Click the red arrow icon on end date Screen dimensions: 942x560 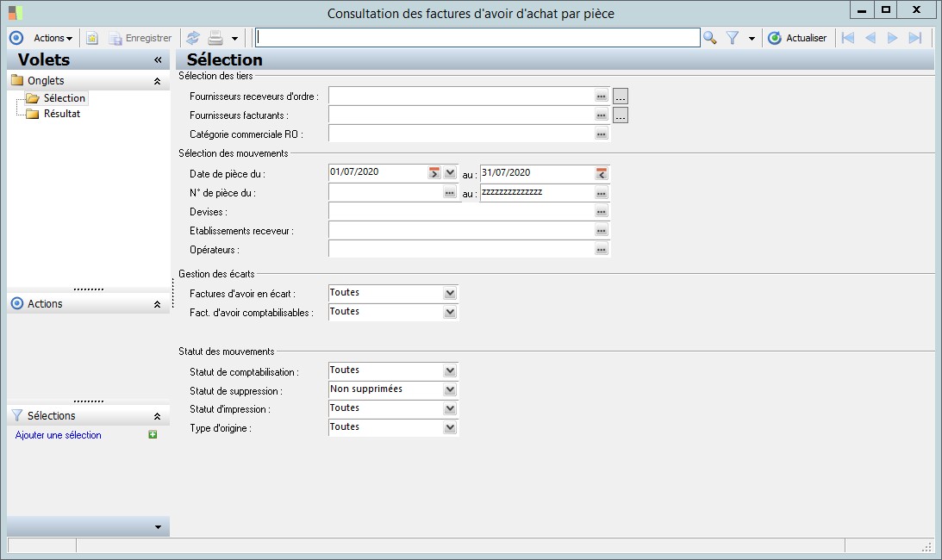[x=602, y=173]
